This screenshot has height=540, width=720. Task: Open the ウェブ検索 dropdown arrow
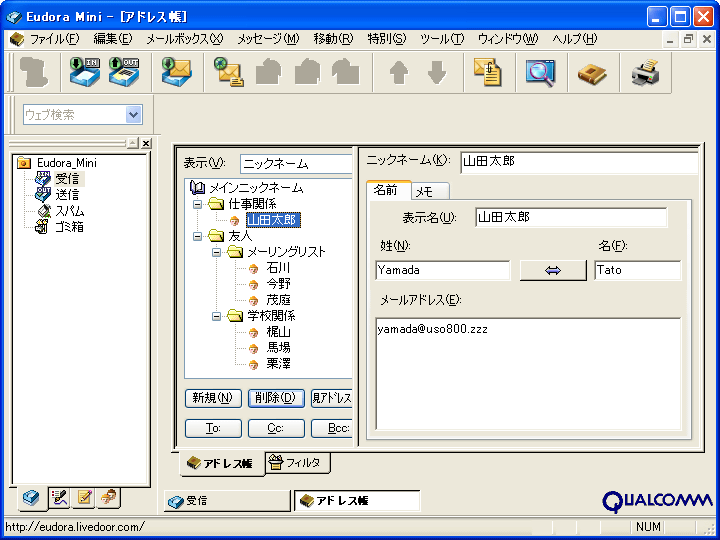[x=133, y=114]
